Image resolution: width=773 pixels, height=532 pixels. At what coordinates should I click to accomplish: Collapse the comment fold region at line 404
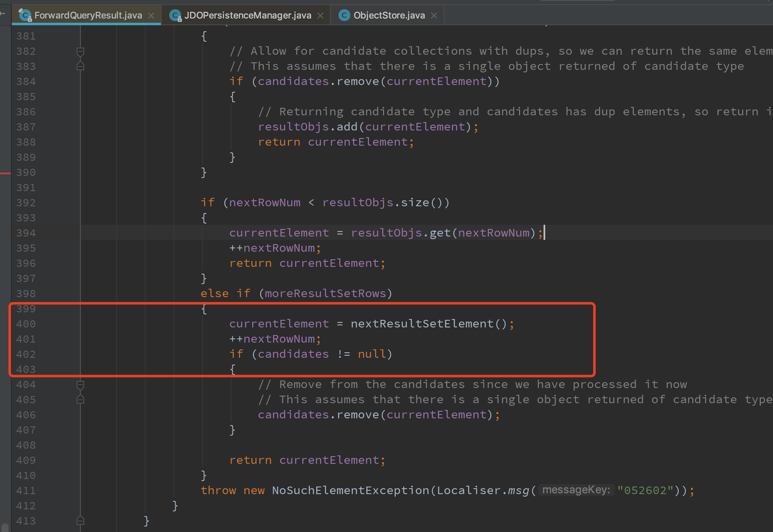pyautogui.click(x=80, y=384)
